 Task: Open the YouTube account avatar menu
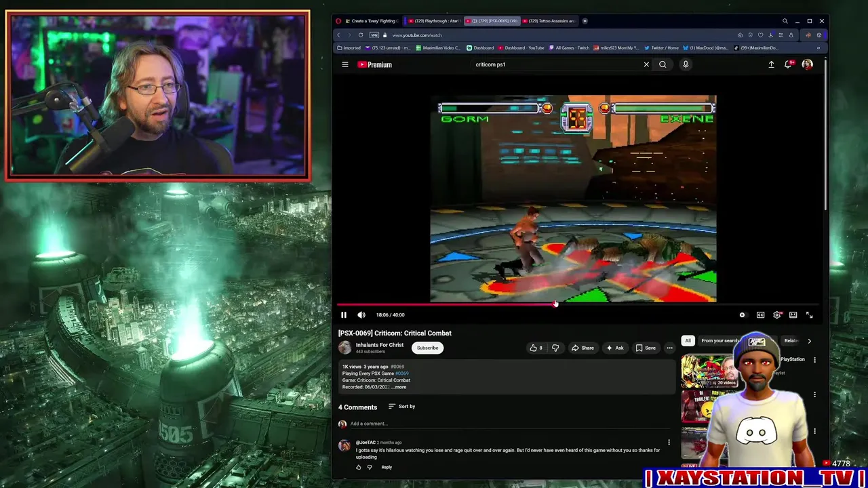tap(807, 64)
